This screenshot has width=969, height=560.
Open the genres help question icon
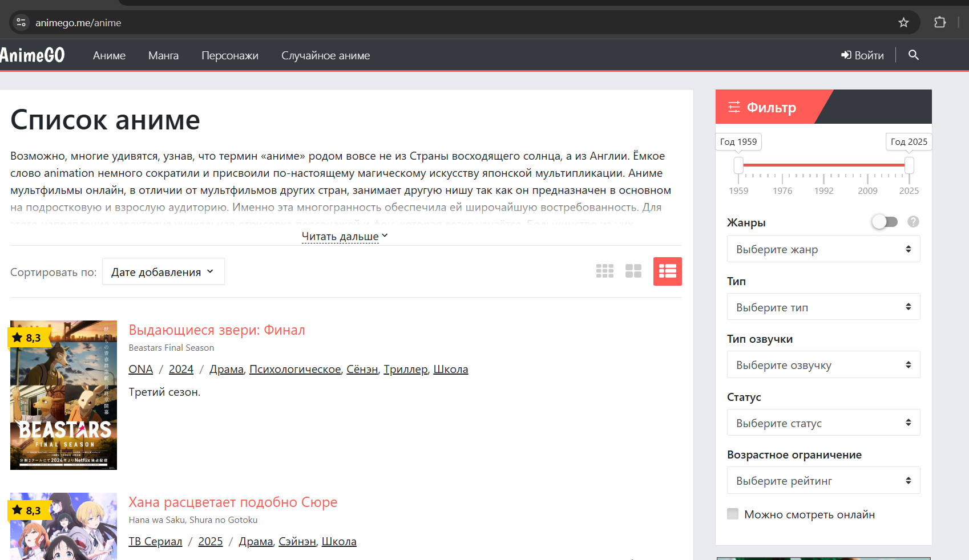coord(913,222)
